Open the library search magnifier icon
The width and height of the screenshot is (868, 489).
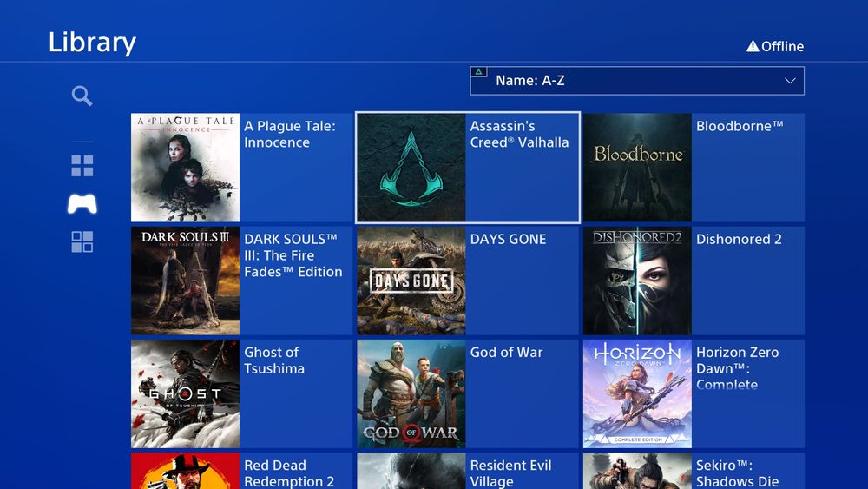click(x=82, y=96)
